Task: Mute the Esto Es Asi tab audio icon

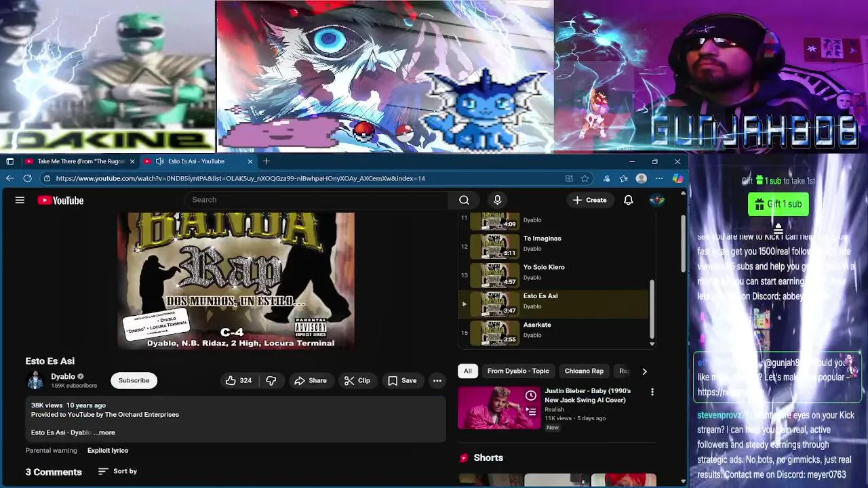Action: point(159,161)
